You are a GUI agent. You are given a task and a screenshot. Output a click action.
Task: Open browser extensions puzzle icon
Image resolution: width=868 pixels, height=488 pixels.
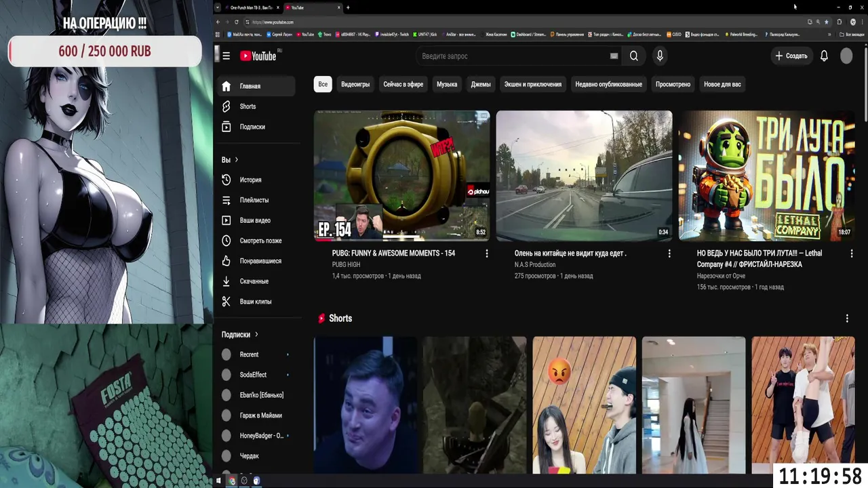tap(839, 22)
